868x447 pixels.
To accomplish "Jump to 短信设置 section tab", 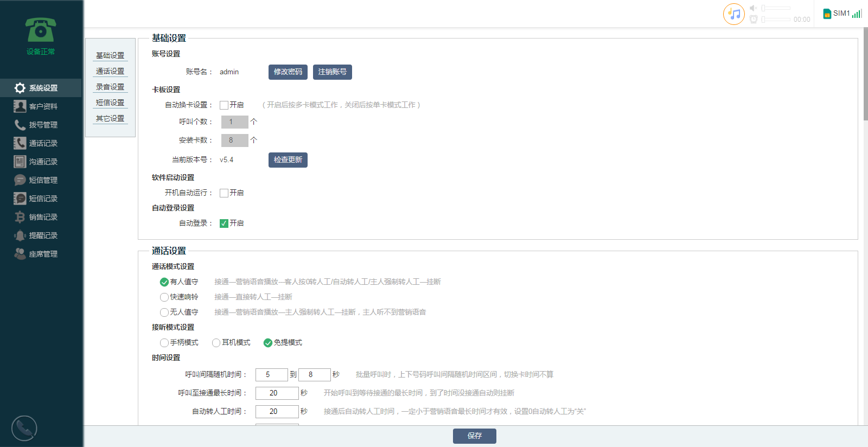I will (x=110, y=103).
